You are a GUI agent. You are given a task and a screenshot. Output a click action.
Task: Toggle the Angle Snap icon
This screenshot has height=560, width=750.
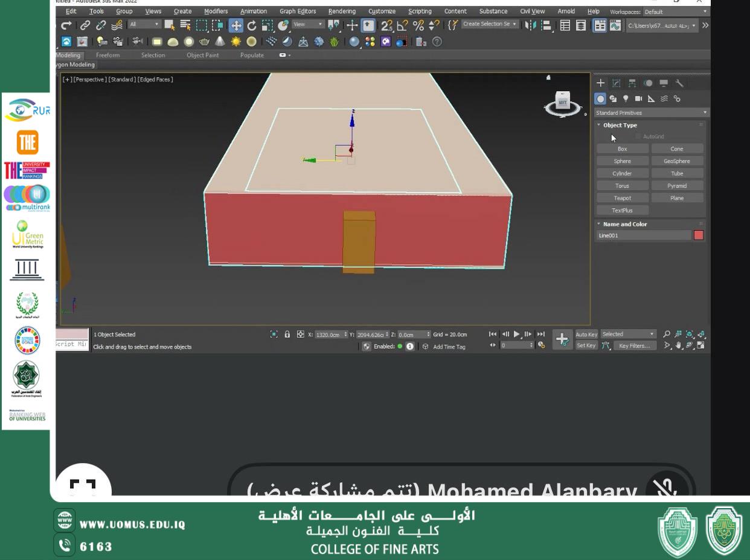click(x=402, y=25)
